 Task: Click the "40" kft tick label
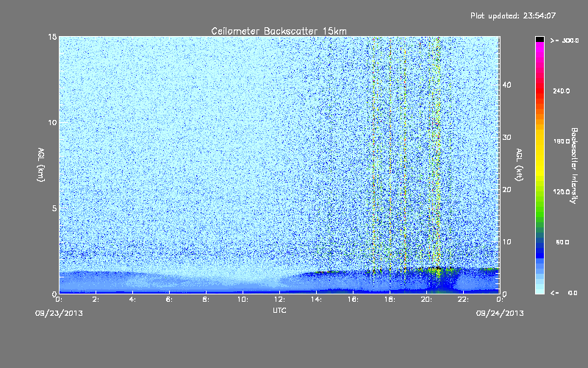tap(506, 85)
